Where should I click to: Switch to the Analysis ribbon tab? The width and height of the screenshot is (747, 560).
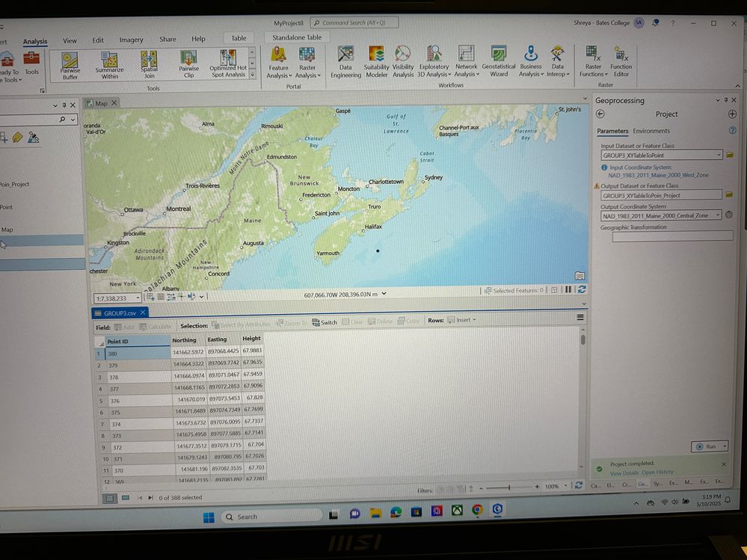(35, 41)
